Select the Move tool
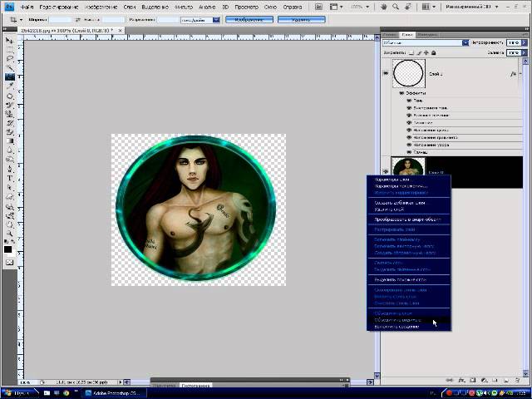 pyautogui.click(x=9, y=41)
